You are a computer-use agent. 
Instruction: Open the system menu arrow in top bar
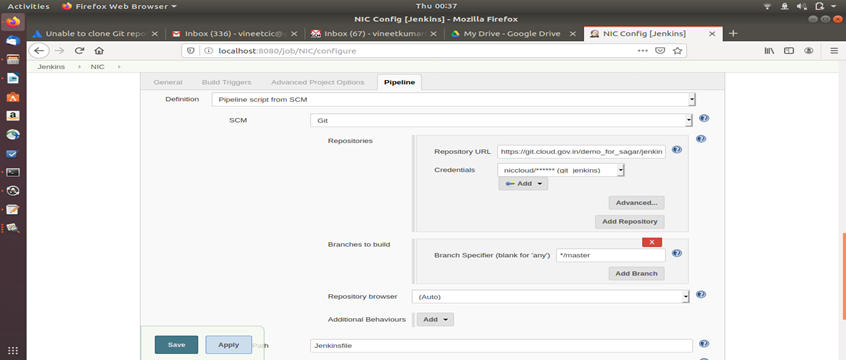834,6
